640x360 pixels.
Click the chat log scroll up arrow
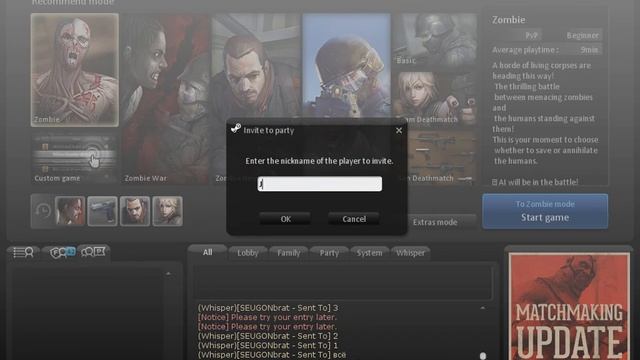coord(483,308)
